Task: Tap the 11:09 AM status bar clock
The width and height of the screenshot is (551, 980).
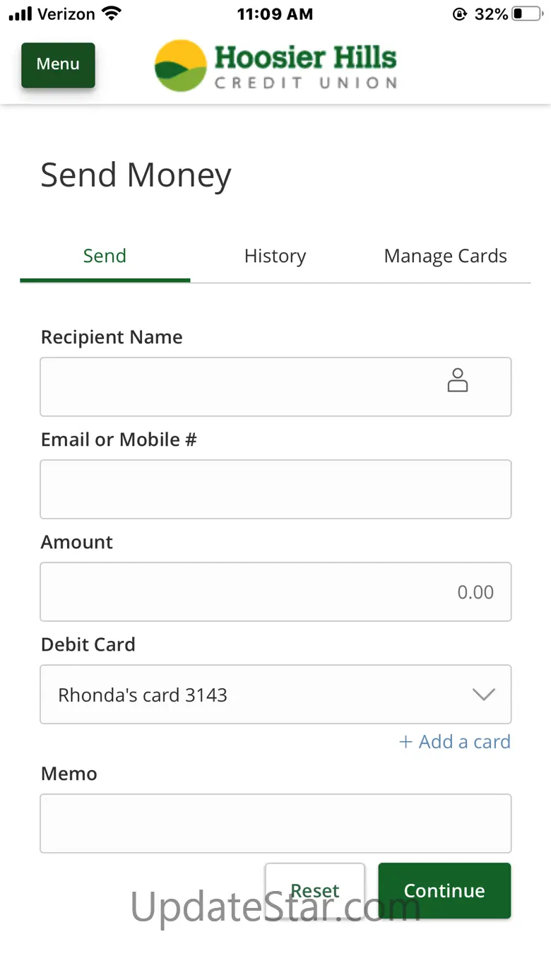Action: click(275, 13)
